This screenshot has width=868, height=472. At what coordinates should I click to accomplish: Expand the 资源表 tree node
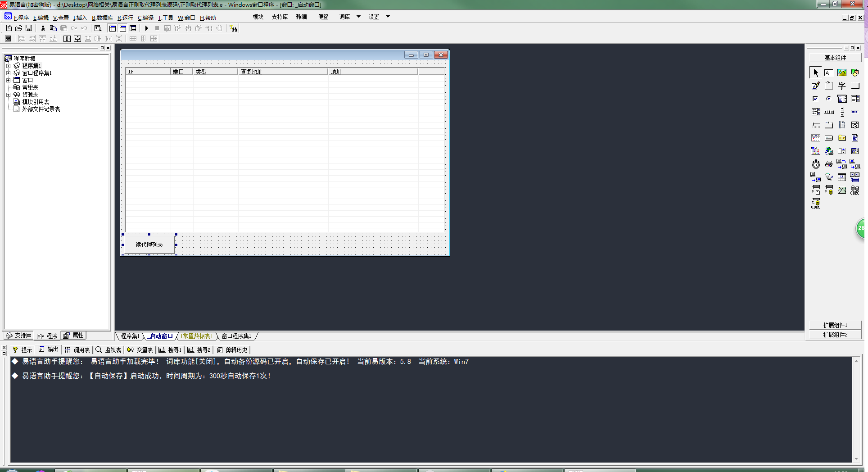(8, 95)
